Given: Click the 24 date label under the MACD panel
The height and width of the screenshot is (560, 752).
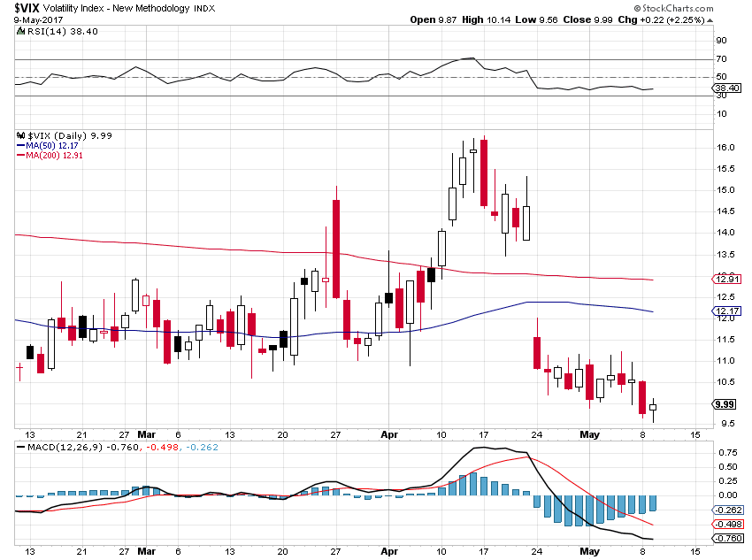Looking at the screenshot, I should click(x=537, y=551).
